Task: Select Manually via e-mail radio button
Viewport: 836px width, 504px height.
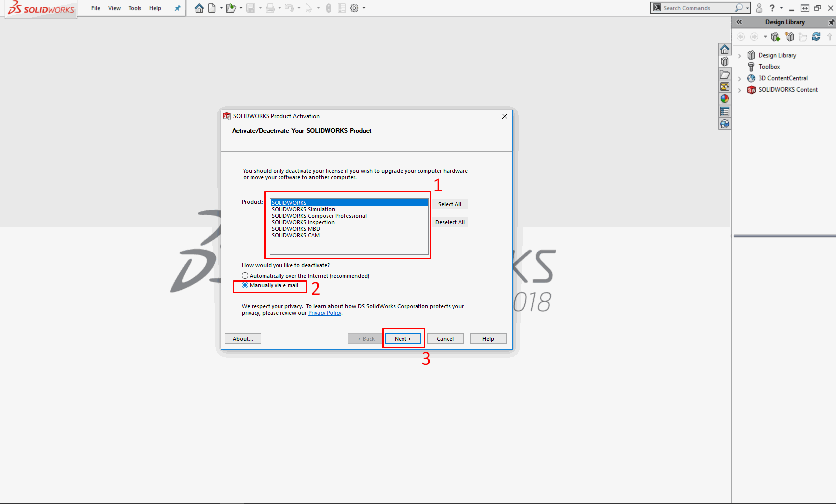Action: pos(245,285)
